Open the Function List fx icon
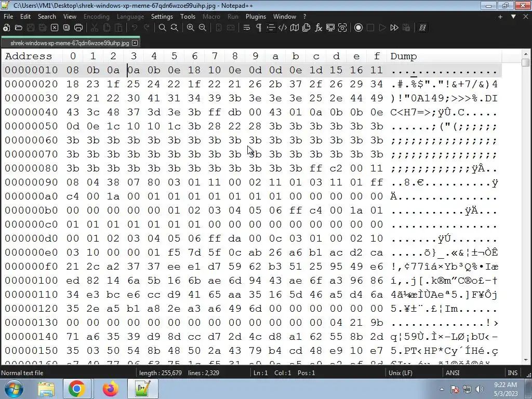The image size is (532, 399). pos(318,28)
